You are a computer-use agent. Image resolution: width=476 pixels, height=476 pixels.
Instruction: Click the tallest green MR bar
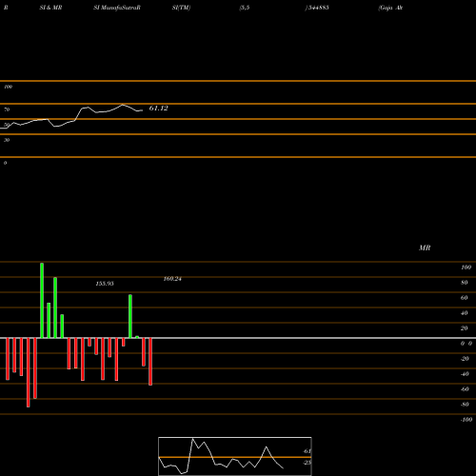(x=42, y=300)
